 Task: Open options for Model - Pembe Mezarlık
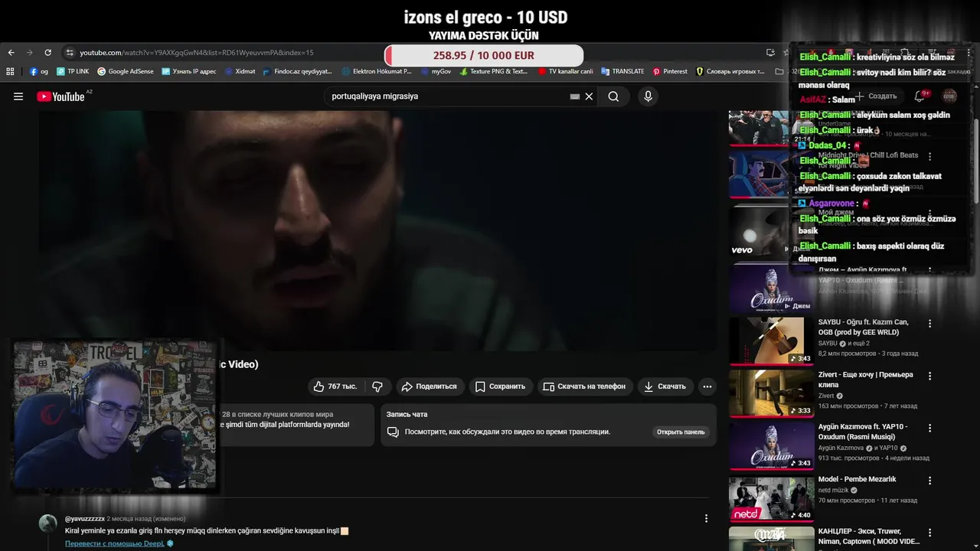[930, 481]
